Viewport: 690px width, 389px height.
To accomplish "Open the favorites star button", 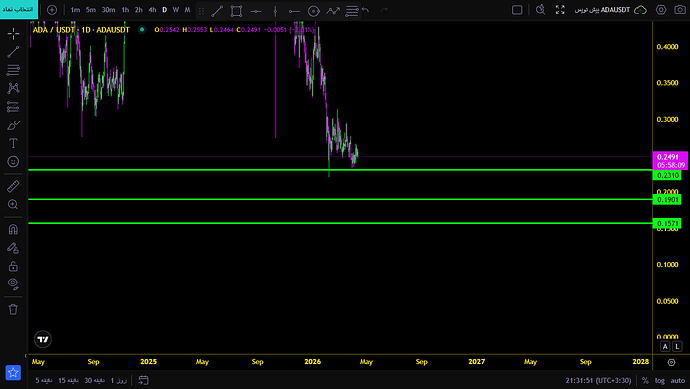I will (13, 373).
